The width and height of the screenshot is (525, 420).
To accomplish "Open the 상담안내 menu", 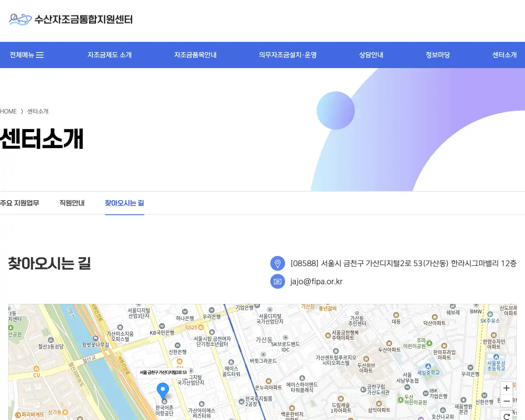I will point(370,55).
